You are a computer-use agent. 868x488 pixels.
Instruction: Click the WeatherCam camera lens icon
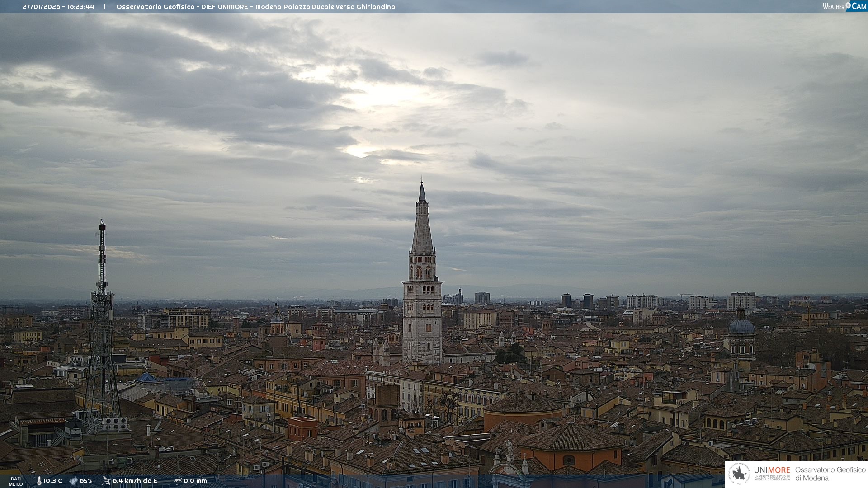click(848, 5)
